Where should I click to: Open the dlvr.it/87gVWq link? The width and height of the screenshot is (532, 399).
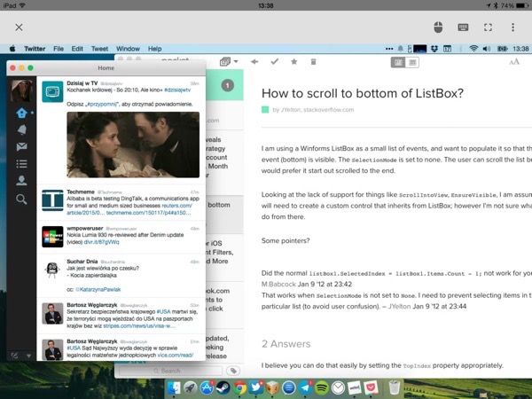tap(101, 242)
